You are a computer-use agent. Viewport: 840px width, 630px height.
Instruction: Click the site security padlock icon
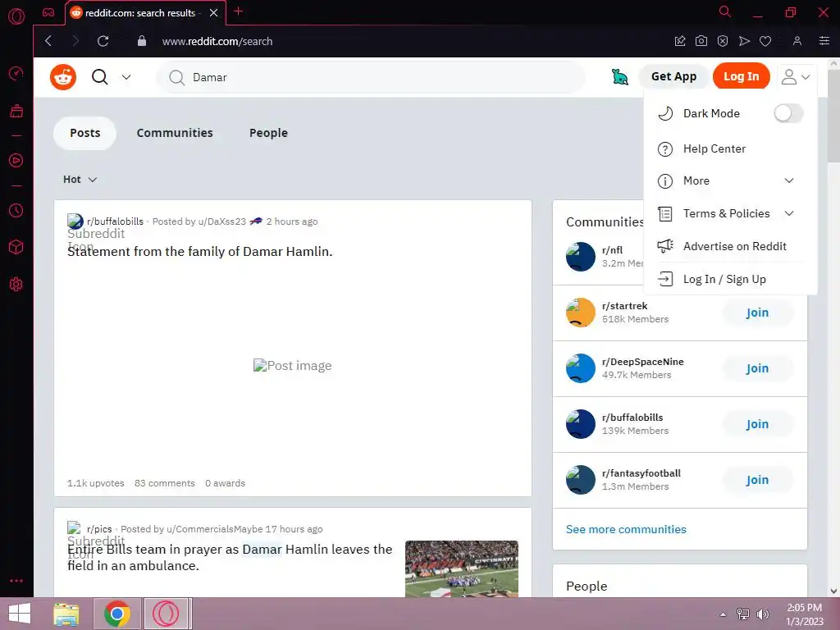pos(142,41)
